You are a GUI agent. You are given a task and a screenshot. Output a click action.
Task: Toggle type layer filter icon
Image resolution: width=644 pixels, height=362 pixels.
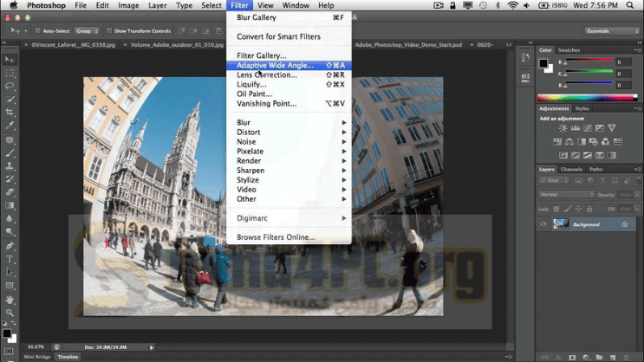[x=602, y=180]
